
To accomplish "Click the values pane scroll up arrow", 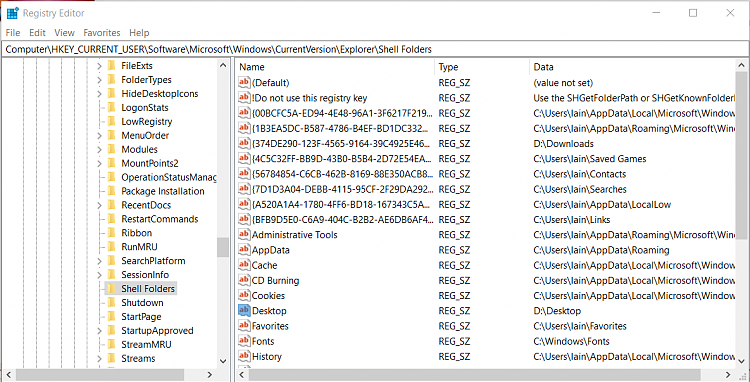I will [x=741, y=65].
